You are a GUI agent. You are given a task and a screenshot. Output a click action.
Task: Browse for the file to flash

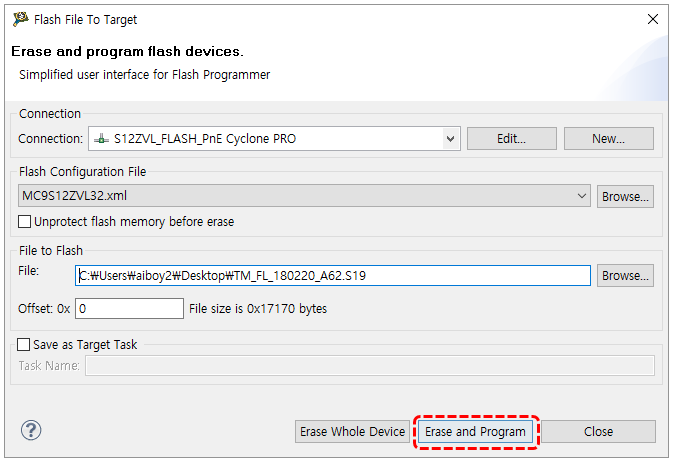626,275
